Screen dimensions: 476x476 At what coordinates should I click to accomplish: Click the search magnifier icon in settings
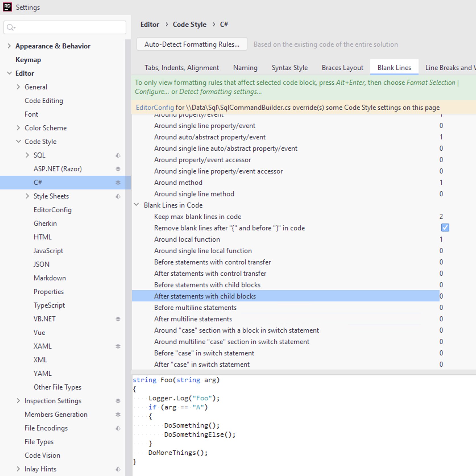pyautogui.click(x=11, y=27)
